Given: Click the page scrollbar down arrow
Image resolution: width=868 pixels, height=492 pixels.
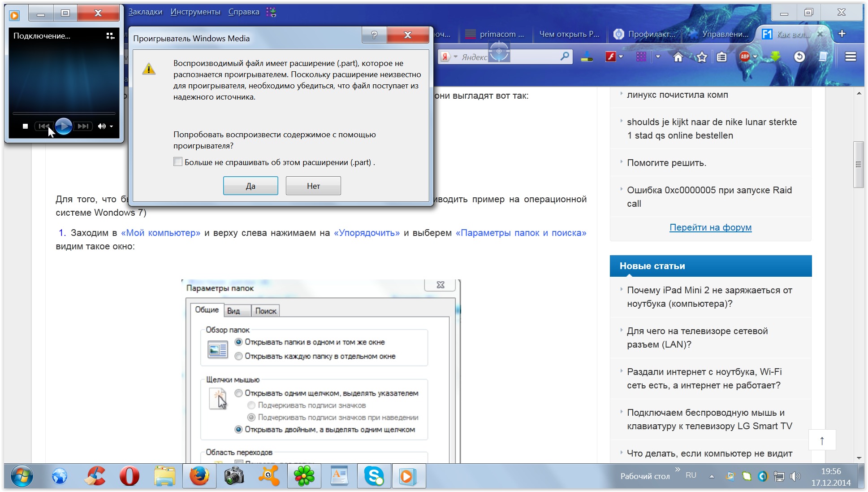Looking at the screenshot, I should pos(859,458).
